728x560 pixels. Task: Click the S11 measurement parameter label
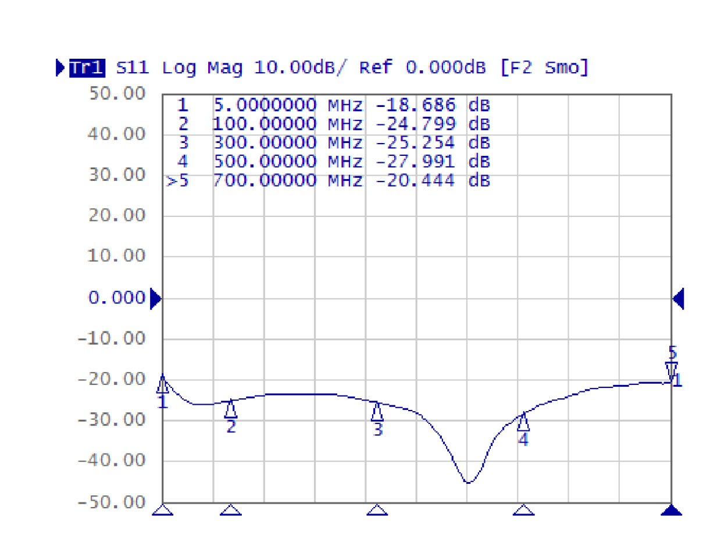(133, 68)
